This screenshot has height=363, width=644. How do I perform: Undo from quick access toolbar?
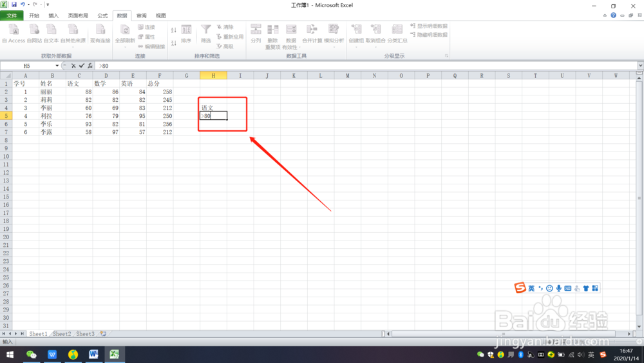[23, 5]
